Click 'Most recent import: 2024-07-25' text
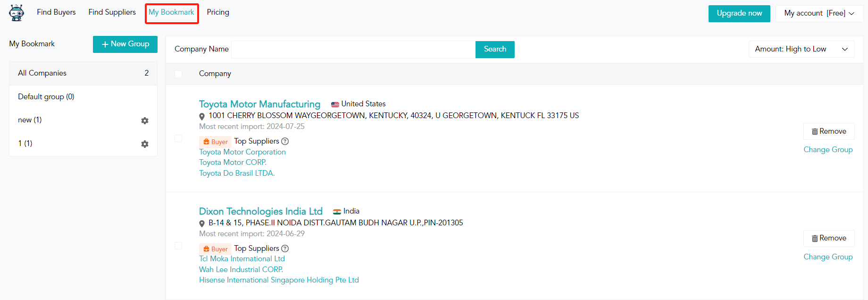 click(x=252, y=127)
